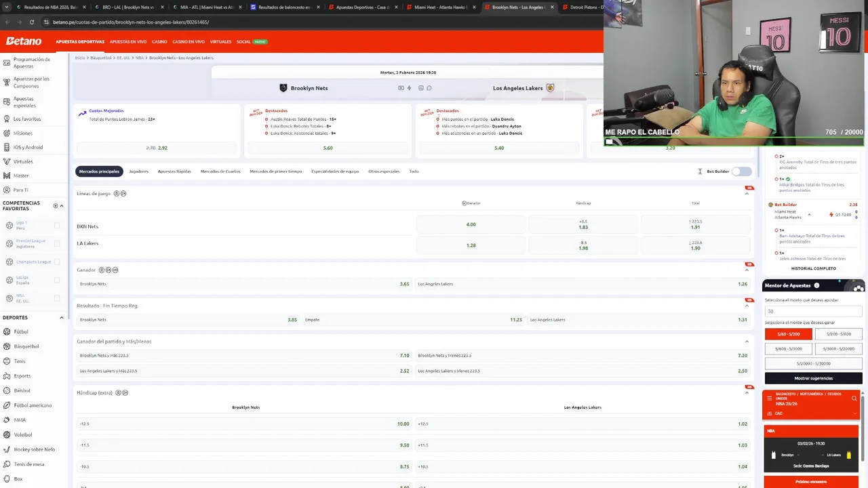Select Tenis de mesa sport icon
This screenshot has height=488, width=868.
pos(7,464)
